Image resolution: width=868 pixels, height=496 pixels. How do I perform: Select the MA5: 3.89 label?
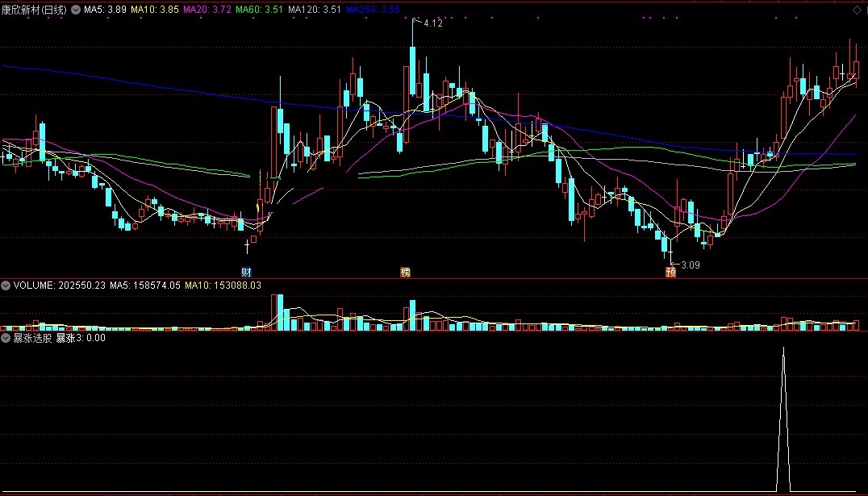click(x=105, y=10)
